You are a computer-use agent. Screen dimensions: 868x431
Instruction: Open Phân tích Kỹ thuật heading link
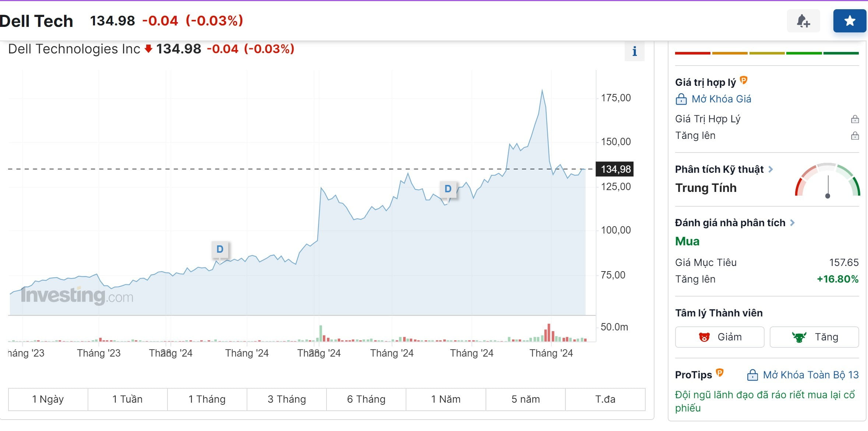coord(719,169)
